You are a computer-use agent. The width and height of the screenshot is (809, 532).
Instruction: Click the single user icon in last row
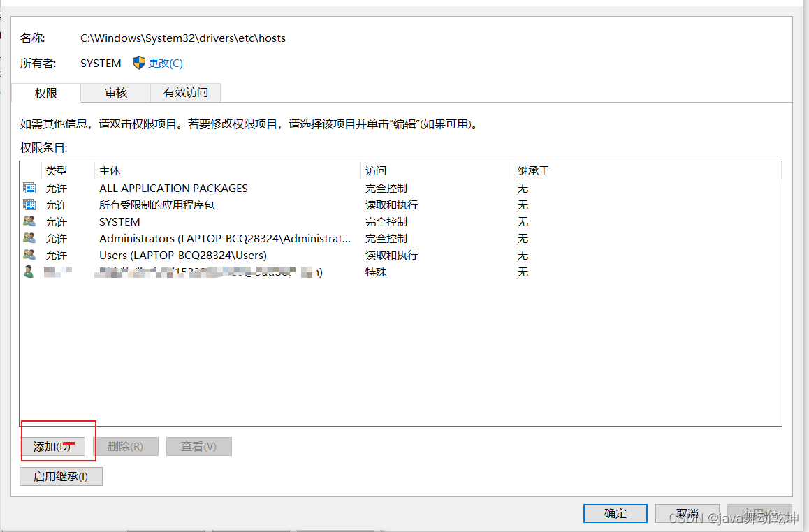[x=29, y=272]
